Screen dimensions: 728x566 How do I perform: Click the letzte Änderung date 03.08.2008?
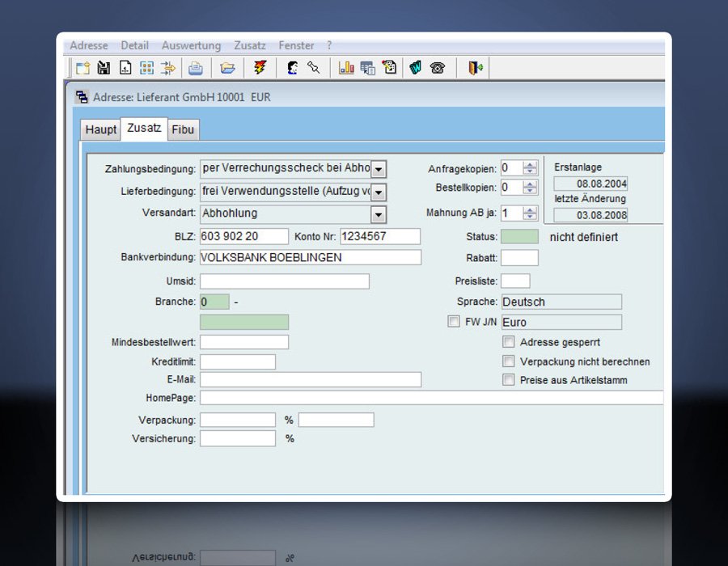coord(590,215)
